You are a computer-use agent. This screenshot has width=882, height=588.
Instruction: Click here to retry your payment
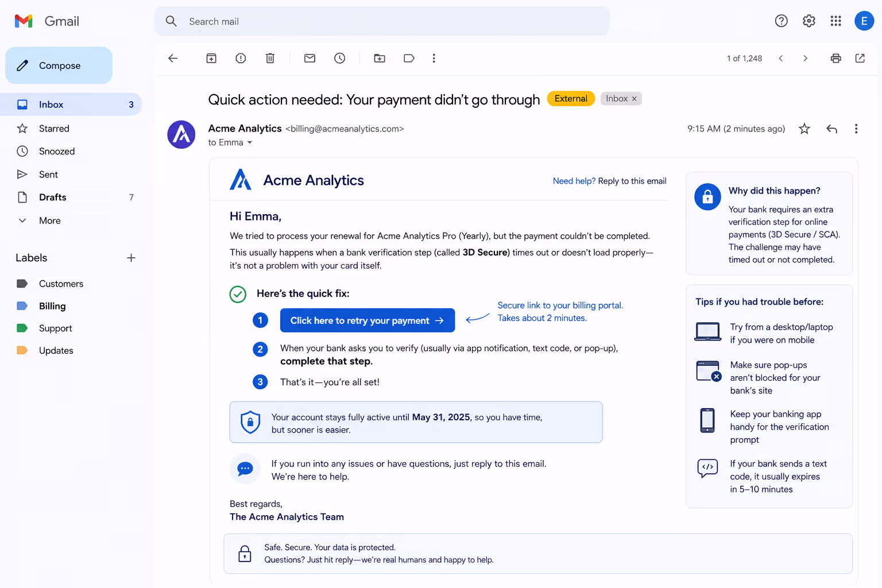367,320
